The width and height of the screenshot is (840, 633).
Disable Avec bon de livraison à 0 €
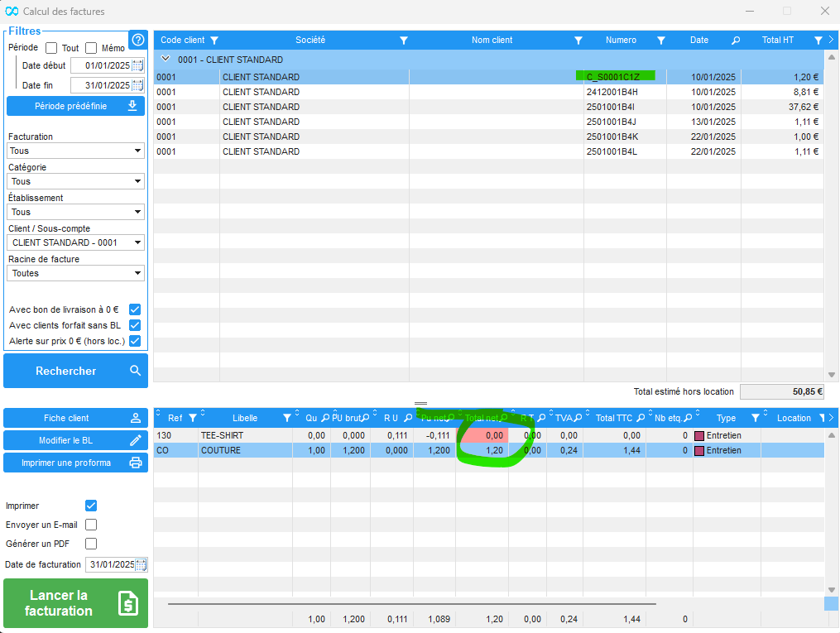pos(135,309)
